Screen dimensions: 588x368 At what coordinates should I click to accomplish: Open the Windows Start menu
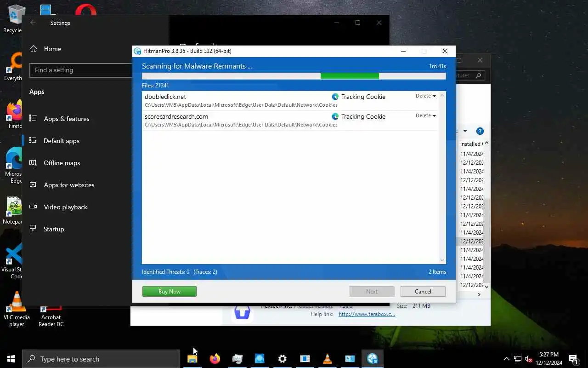point(11,359)
